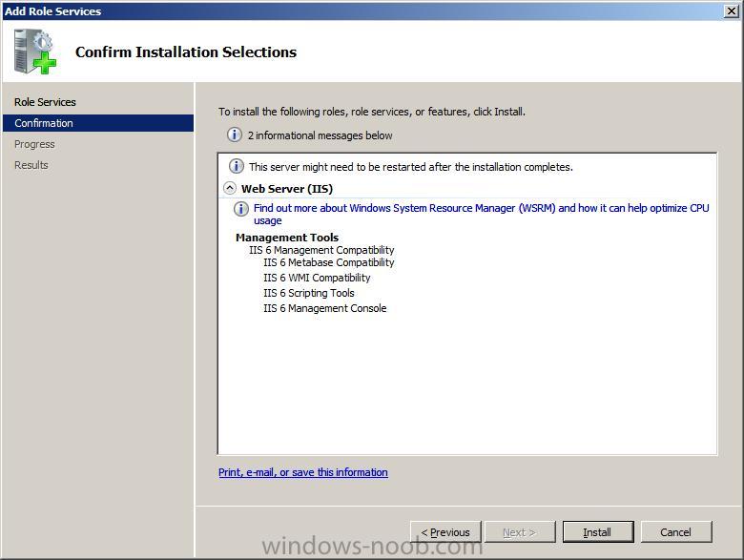
Task: Click info icon beside server restart message
Action: coord(237,166)
